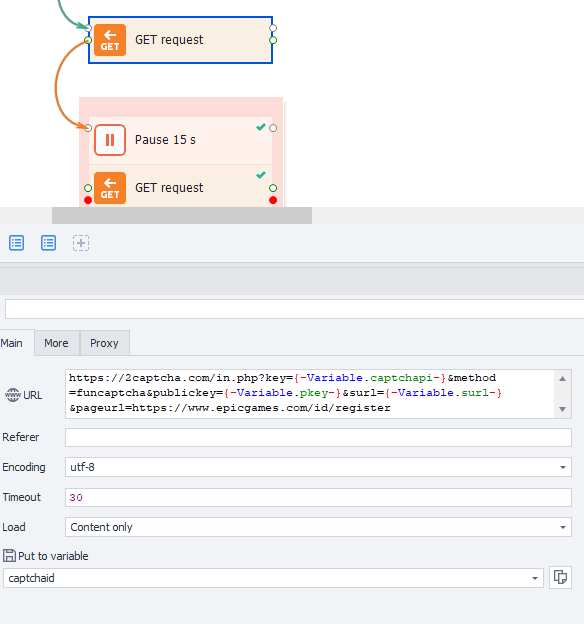Select the top GET request action icon
The height and width of the screenshot is (624, 584).
point(110,40)
